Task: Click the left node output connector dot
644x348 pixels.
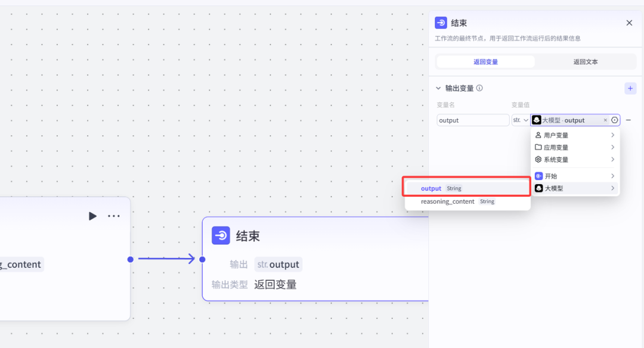Action: [x=130, y=259]
